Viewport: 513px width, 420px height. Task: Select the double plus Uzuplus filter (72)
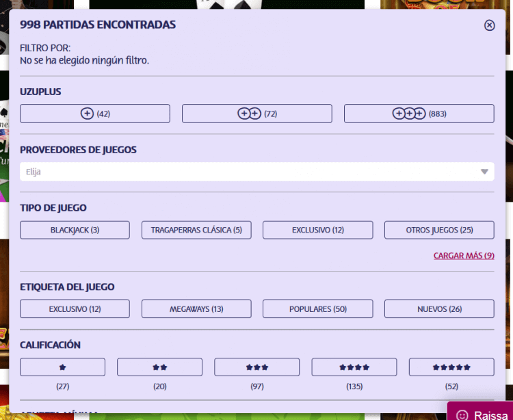pos(256,114)
